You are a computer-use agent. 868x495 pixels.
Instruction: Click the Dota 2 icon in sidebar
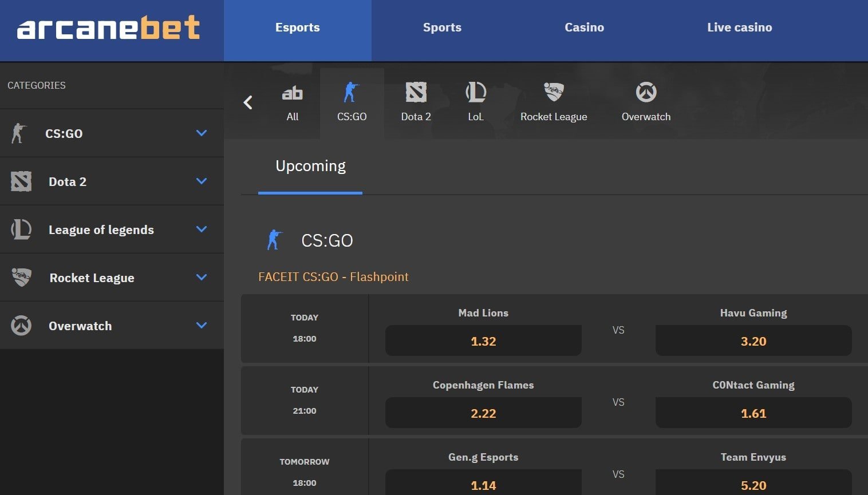(x=21, y=181)
